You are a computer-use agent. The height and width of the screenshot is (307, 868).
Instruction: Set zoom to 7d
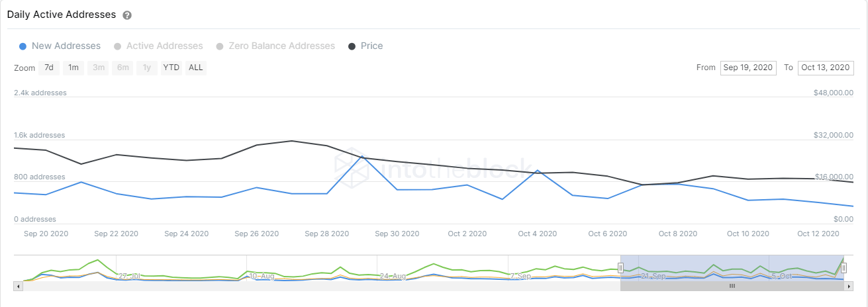click(x=49, y=67)
